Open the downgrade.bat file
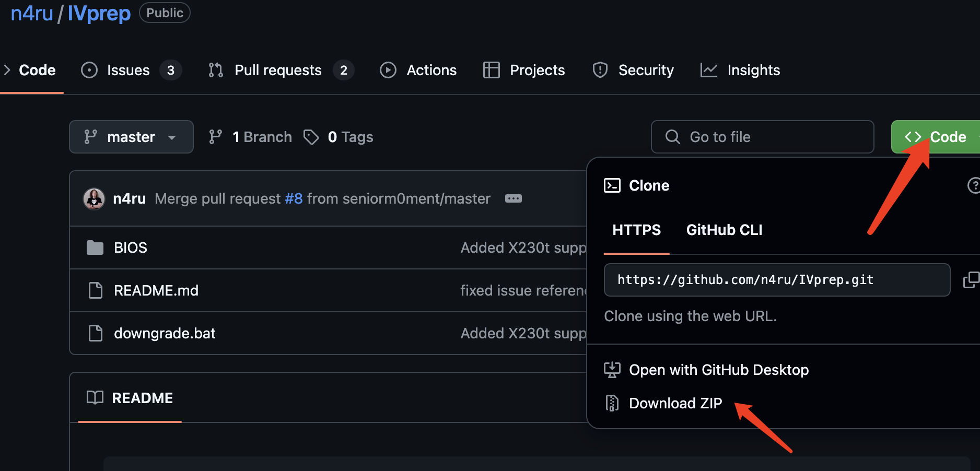The height and width of the screenshot is (471, 980). [x=165, y=333]
